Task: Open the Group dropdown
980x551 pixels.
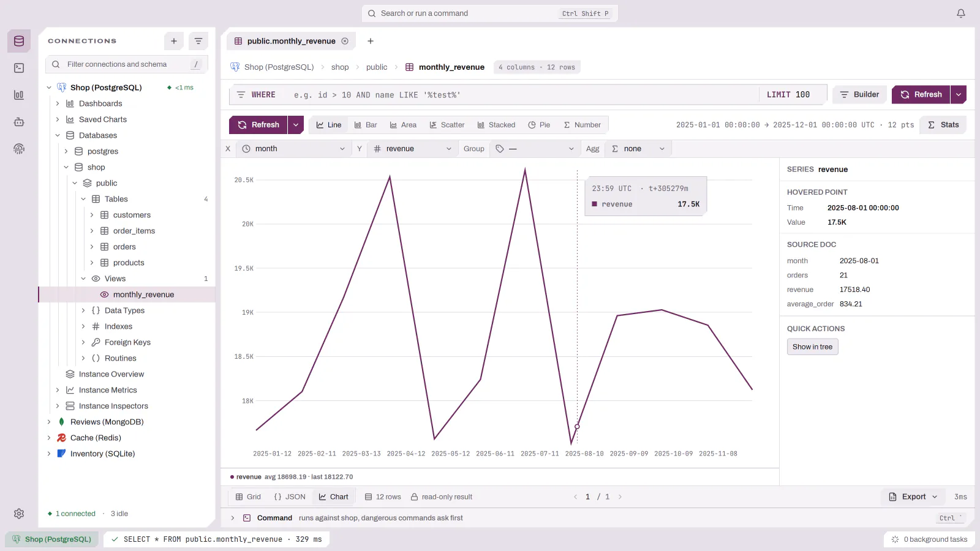Action: (535, 149)
